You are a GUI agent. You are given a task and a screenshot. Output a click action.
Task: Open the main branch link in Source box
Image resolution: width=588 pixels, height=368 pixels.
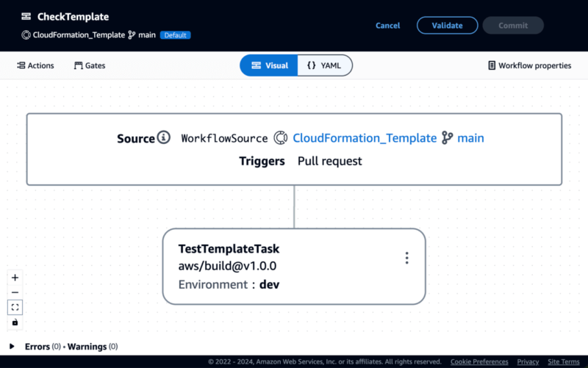click(470, 138)
